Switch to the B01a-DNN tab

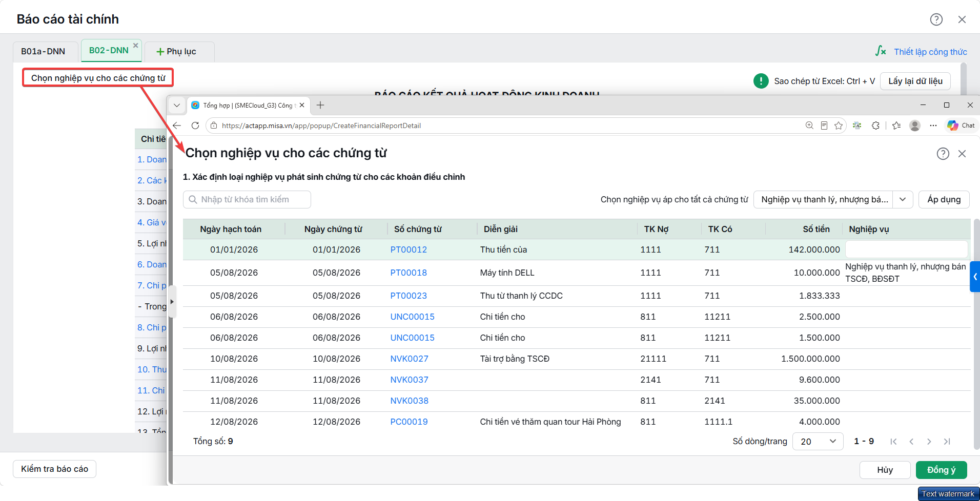tap(43, 51)
